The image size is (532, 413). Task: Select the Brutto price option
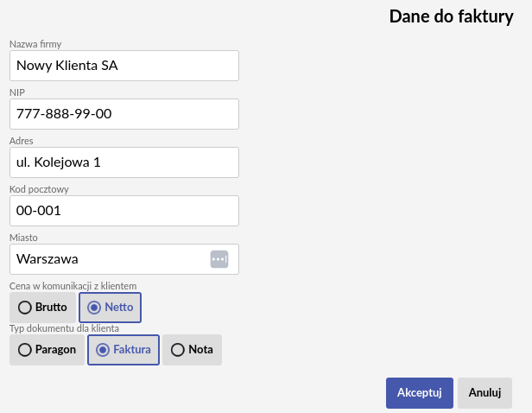(x=43, y=308)
